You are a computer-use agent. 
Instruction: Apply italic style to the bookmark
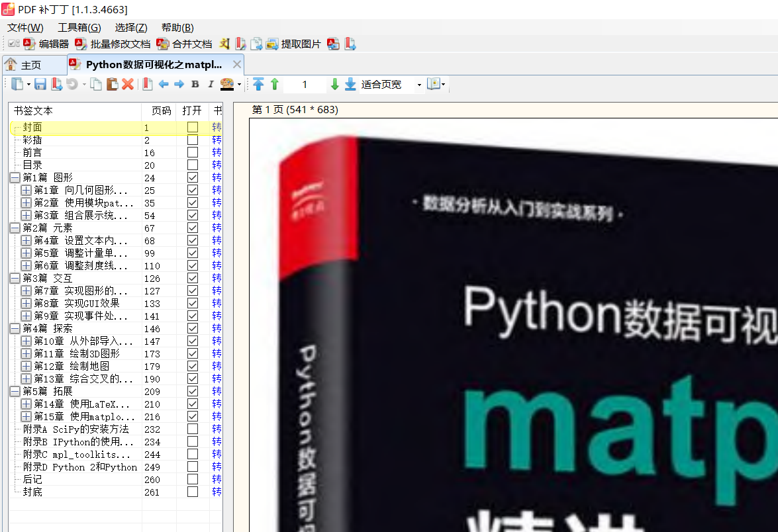point(211,84)
